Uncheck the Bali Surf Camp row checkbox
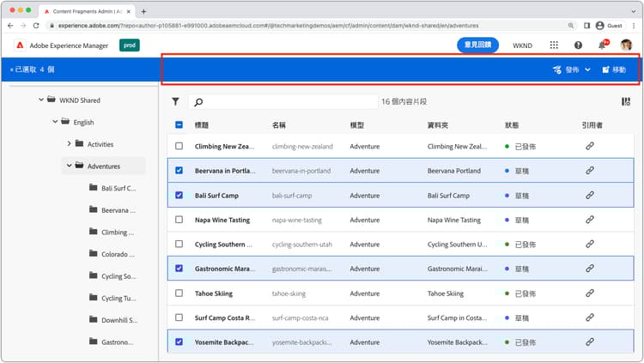 coord(179,195)
